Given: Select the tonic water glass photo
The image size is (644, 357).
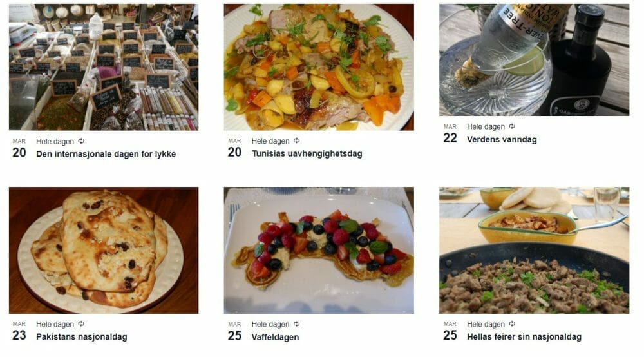Looking at the screenshot, I should 534,60.
